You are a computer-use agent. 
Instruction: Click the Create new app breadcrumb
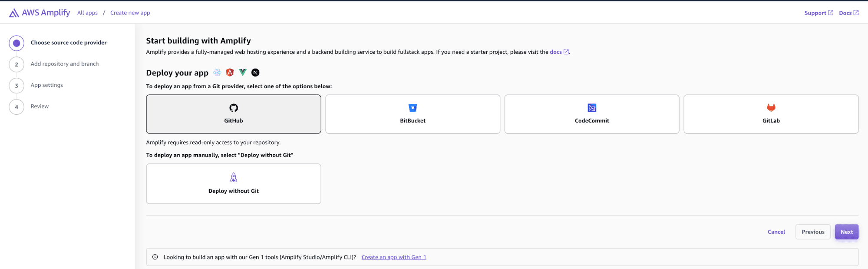pyautogui.click(x=130, y=13)
